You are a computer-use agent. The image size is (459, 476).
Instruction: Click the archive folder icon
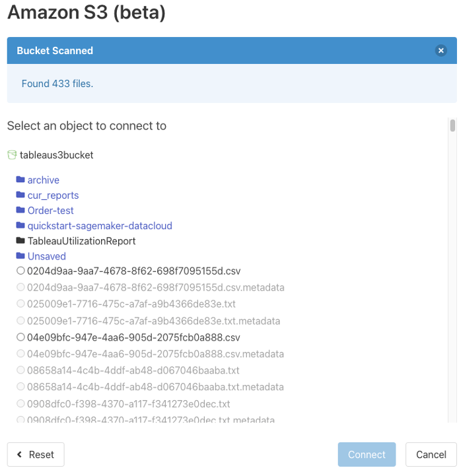pos(20,180)
